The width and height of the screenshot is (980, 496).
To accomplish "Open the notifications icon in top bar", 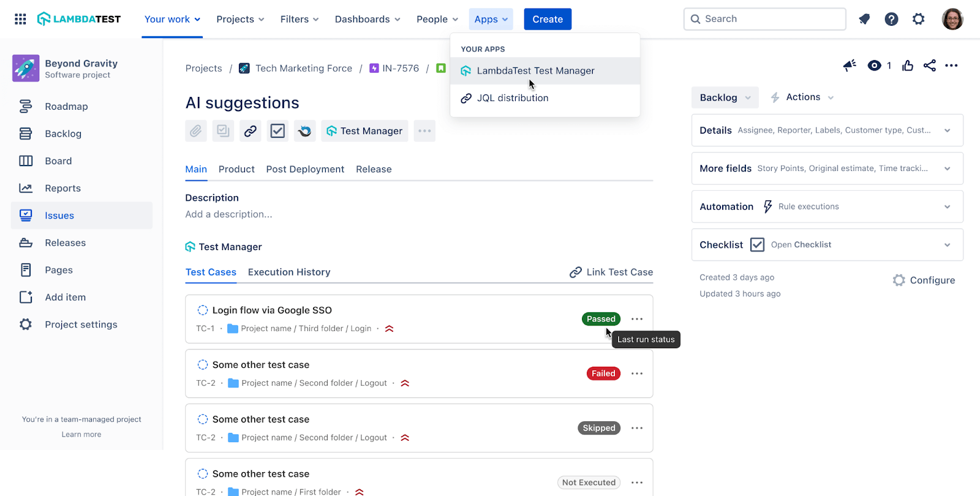I will coord(864,19).
